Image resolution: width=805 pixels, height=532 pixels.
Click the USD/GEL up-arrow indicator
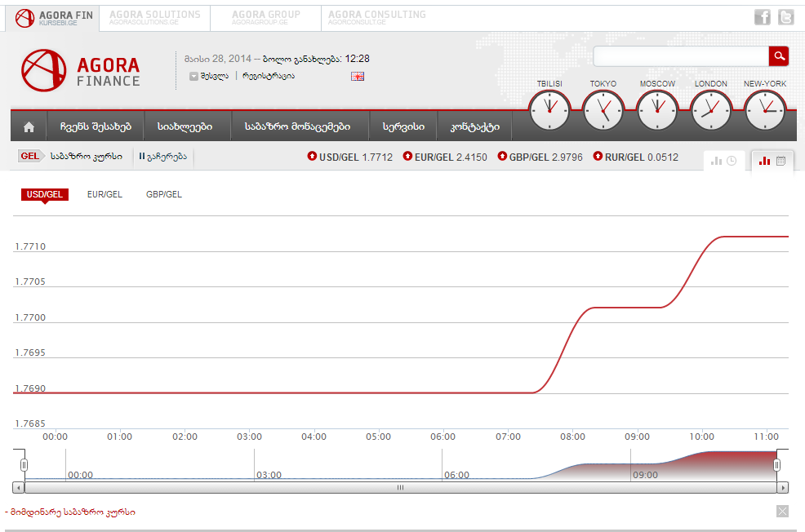[x=312, y=156]
